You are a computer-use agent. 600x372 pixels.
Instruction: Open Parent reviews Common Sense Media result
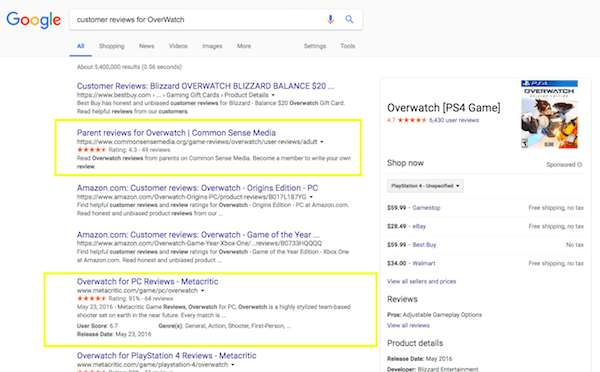pos(176,133)
